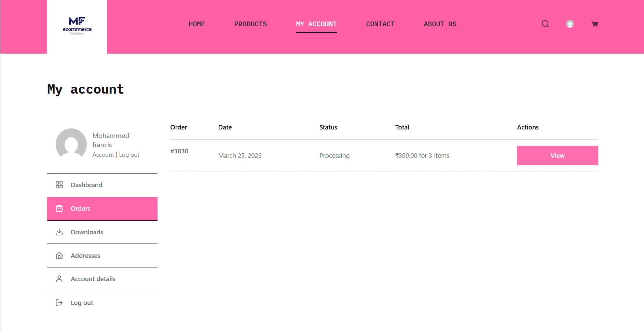
Task: Click the gray user avatar picture
Action: (x=71, y=143)
